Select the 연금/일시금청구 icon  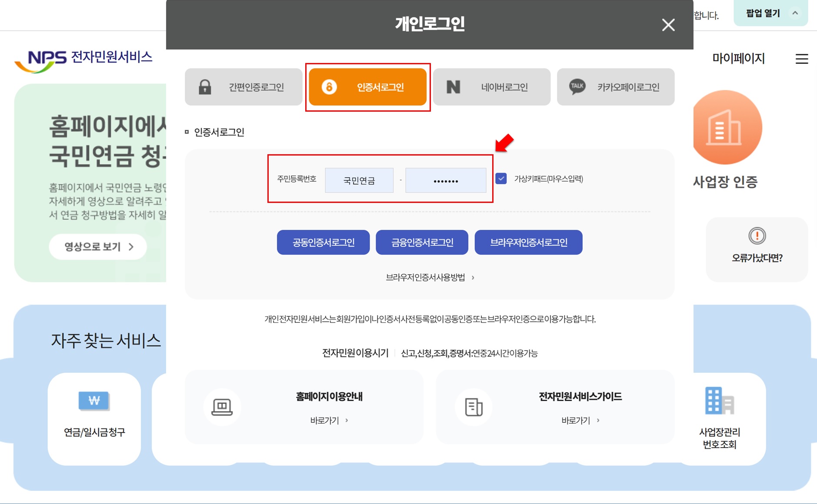point(93,401)
